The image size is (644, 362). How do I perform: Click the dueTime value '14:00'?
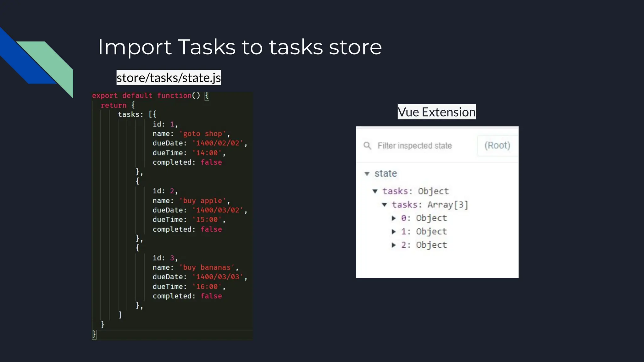207,153
